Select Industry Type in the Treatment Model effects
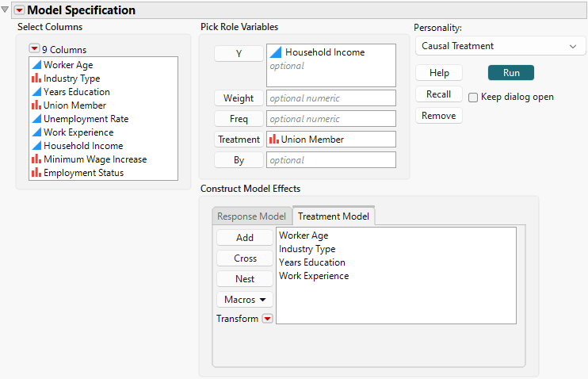 (307, 249)
